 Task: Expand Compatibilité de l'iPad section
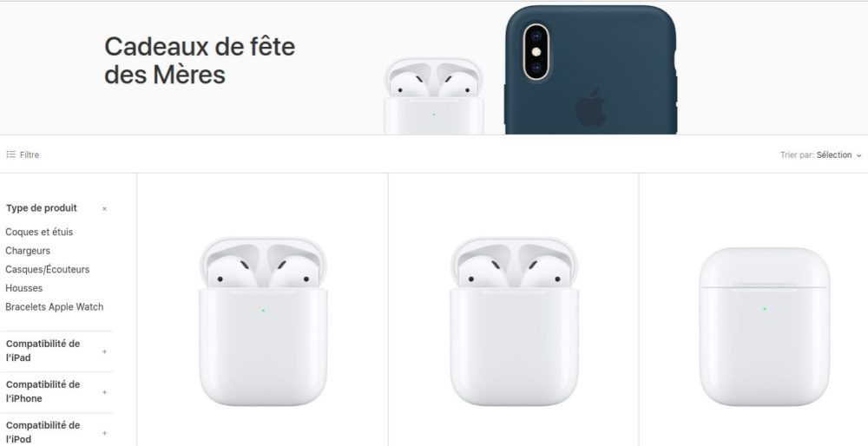(x=105, y=351)
